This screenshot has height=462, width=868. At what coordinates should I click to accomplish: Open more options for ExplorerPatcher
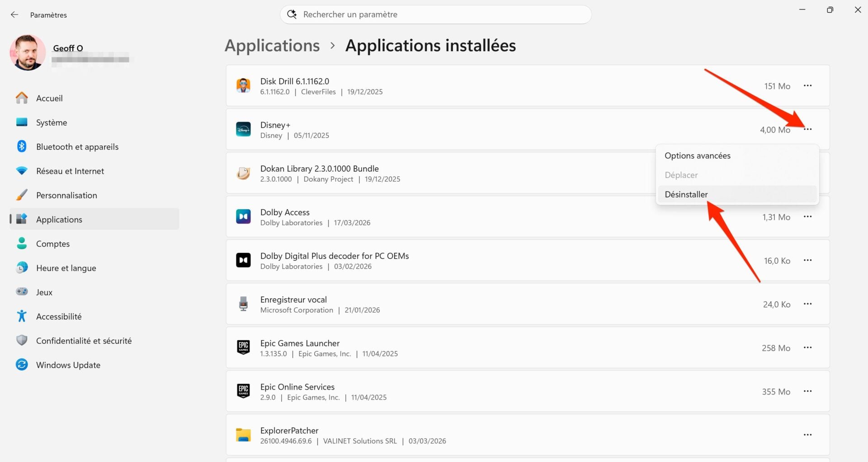[x=808, y=435]
